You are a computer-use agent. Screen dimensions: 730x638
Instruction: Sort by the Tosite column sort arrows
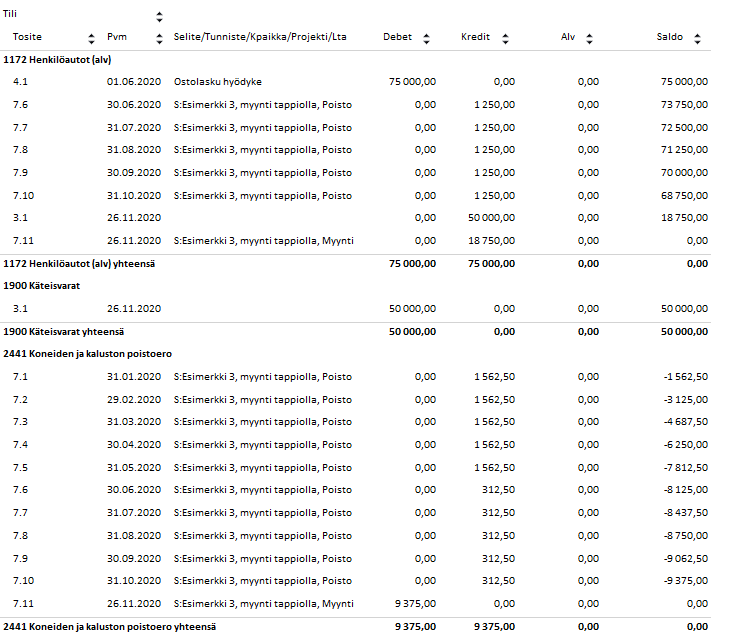pos(91,39)
